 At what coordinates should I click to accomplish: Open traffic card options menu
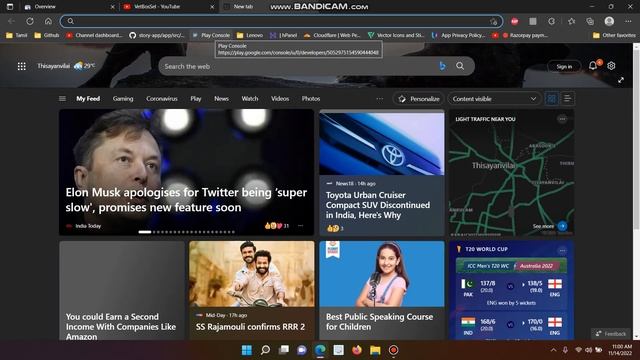(562, 119)
